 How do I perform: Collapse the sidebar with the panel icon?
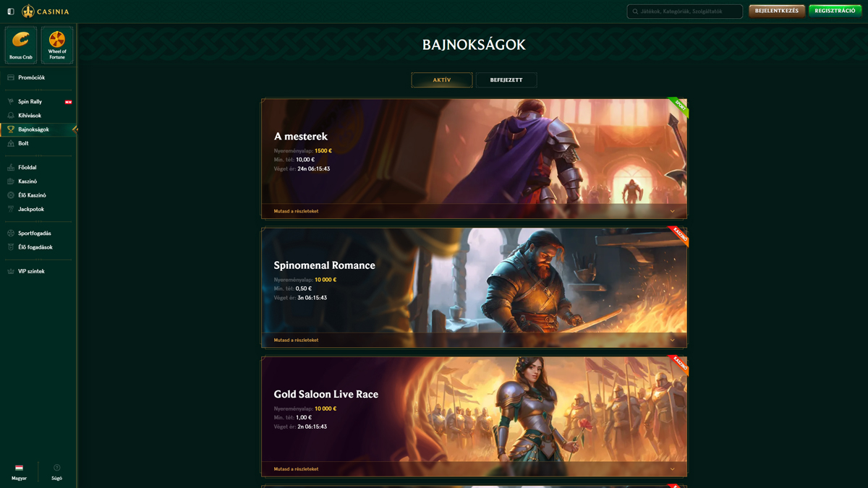point(11,12)
